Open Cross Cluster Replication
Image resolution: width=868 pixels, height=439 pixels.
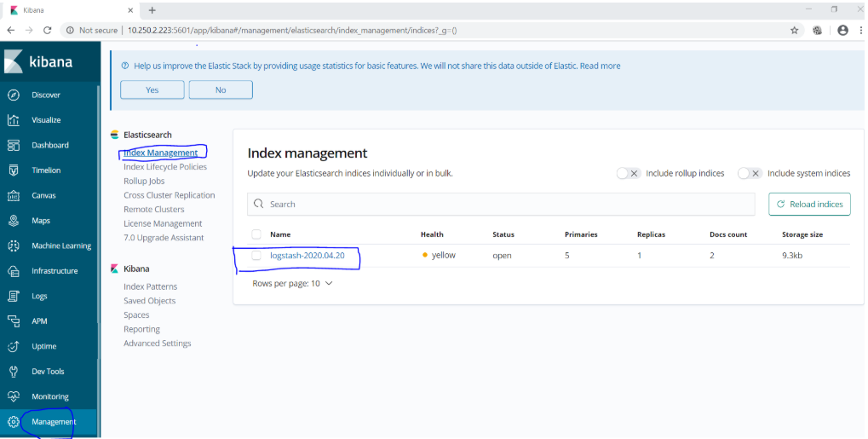[x=169, y=195]
